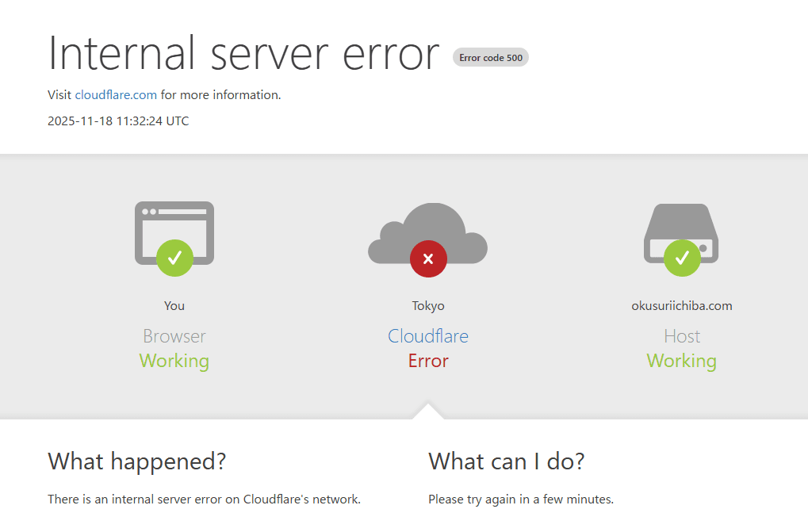
Task: Click the green checkmark on the host icon
Action: coord(681,258)
